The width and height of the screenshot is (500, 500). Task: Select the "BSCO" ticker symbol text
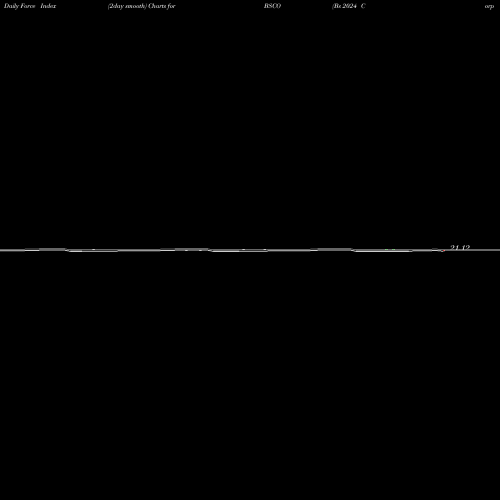(272, 6)
